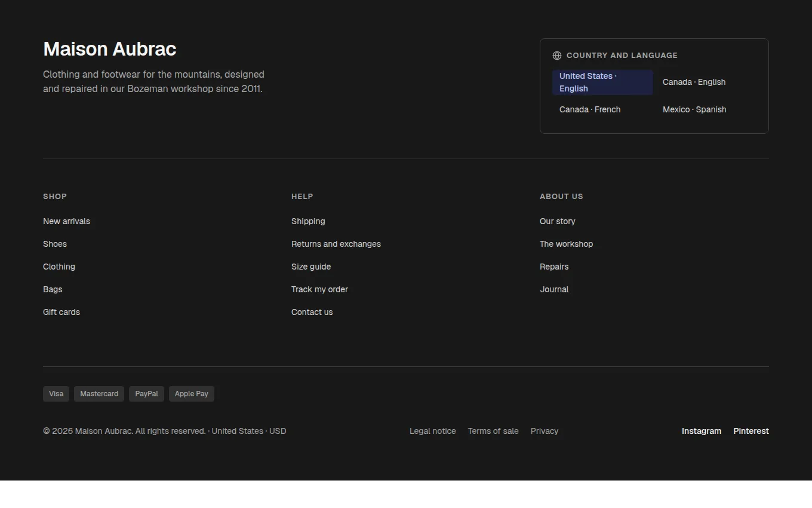
Task: Visit the Instagram profile link
Action: (x=702, y=431)
